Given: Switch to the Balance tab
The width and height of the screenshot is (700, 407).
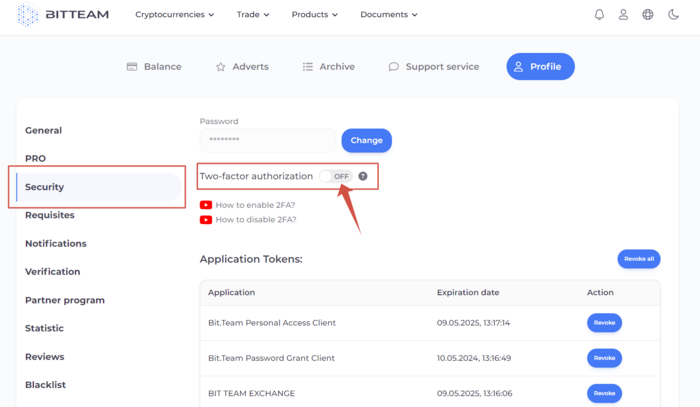Looking at the screenshot, I should coord(154,66).
